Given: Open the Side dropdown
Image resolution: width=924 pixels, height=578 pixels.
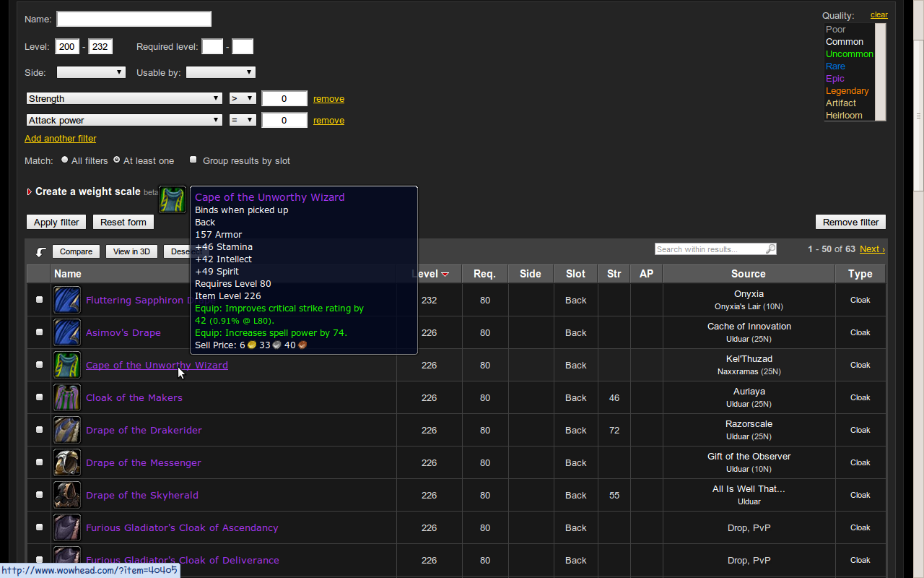Looking at the screenshot, I should [91, 72].
